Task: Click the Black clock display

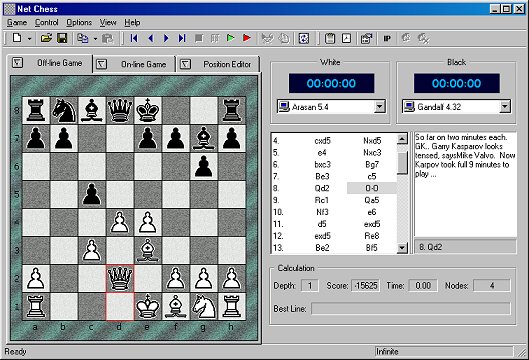Action: pyautogui.click(x=456, y=83)
